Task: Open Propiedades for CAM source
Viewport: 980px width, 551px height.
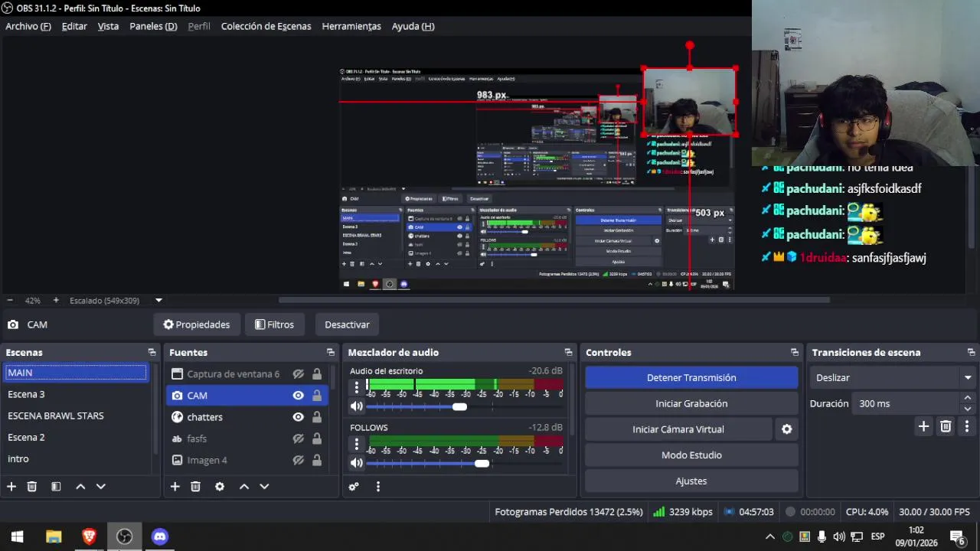Action: 196,324
